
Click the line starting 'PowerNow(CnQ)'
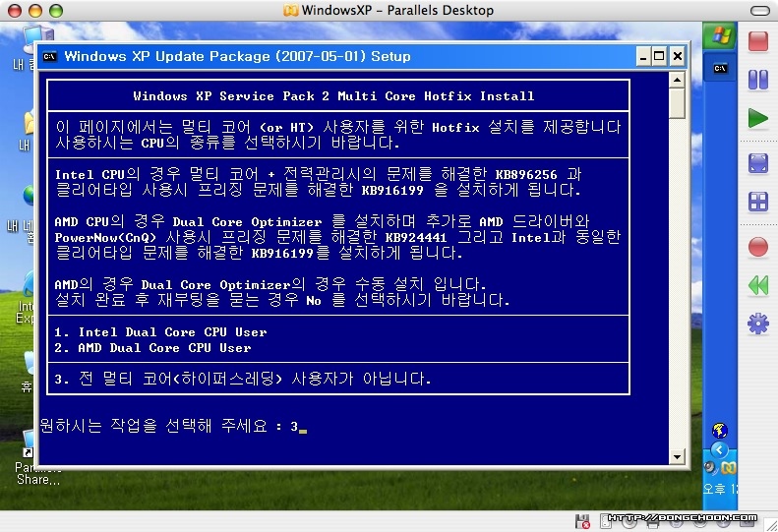[x=337, y=237]
